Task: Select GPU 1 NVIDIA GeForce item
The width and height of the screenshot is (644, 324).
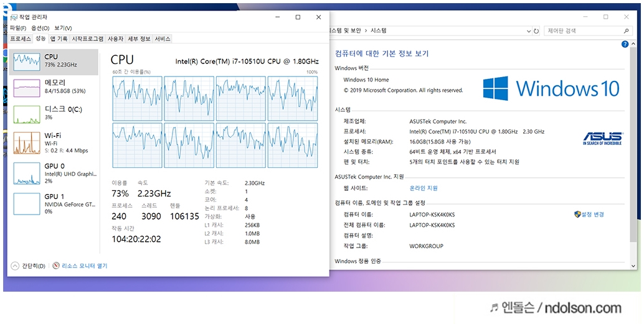Action: [x=54, y=203]
